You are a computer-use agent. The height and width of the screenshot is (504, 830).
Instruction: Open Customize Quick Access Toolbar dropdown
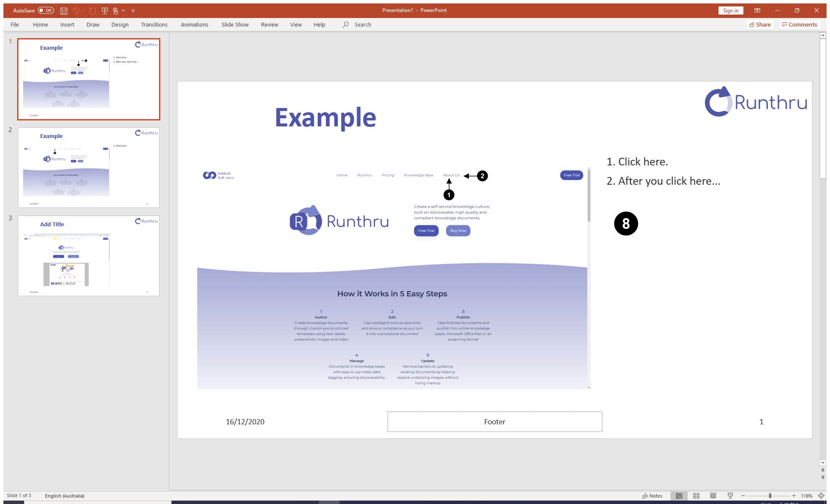click(133, 11)
